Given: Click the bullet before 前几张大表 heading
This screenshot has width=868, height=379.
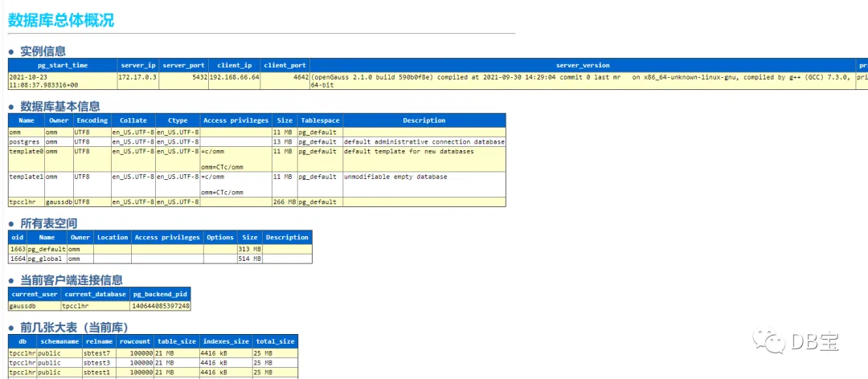Looking at the screenshot, I should [11, 327].
